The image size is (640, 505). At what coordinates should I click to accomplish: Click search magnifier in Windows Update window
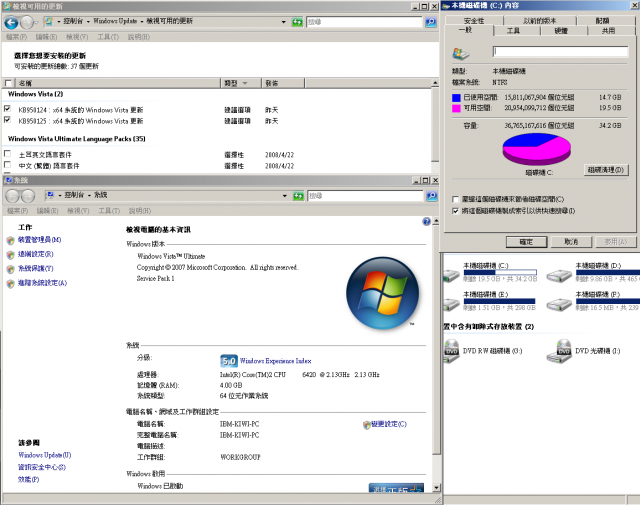[431, 22]
